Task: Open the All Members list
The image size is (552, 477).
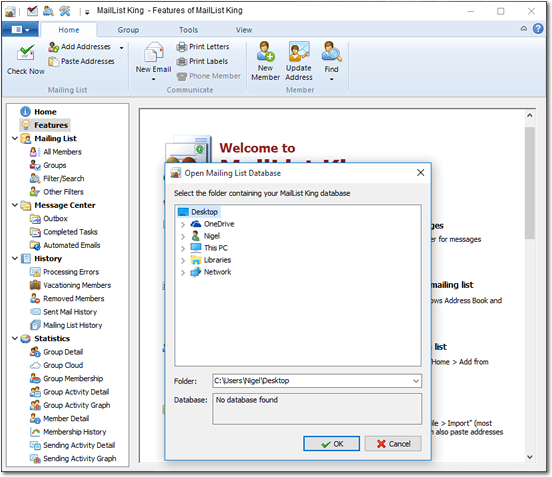Action: point(62,152)
